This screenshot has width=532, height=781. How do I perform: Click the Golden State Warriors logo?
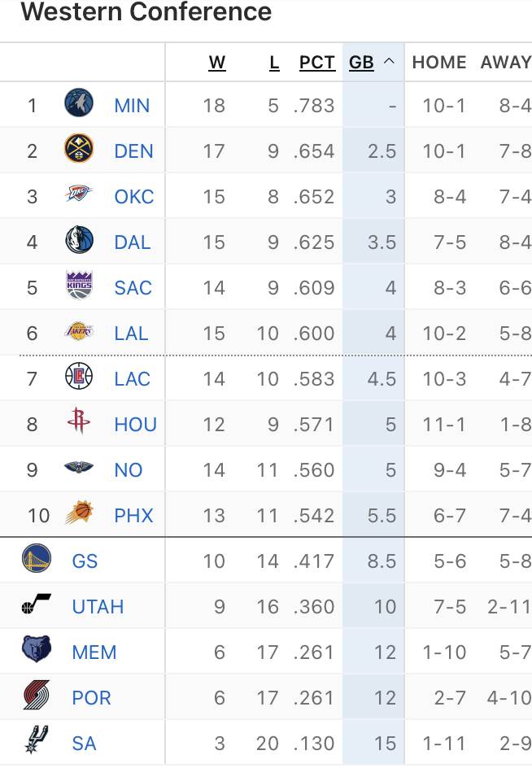pos(37,558)
